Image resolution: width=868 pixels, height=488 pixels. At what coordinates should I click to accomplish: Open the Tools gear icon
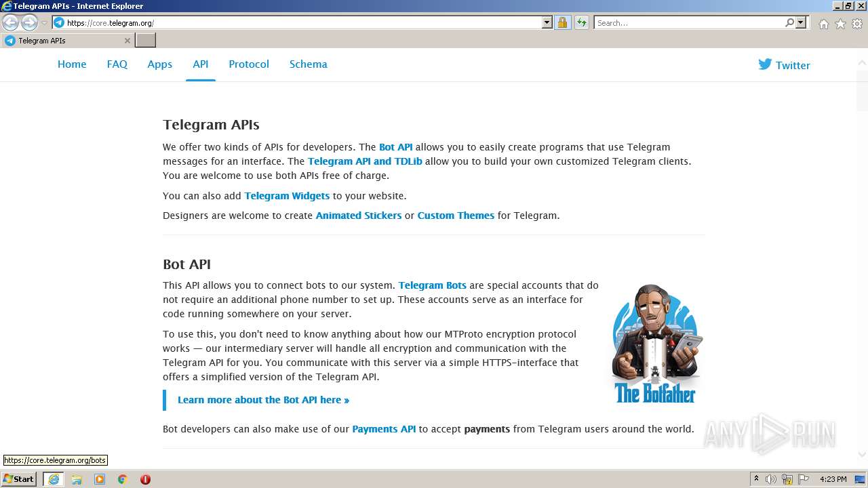pos(857,24)
